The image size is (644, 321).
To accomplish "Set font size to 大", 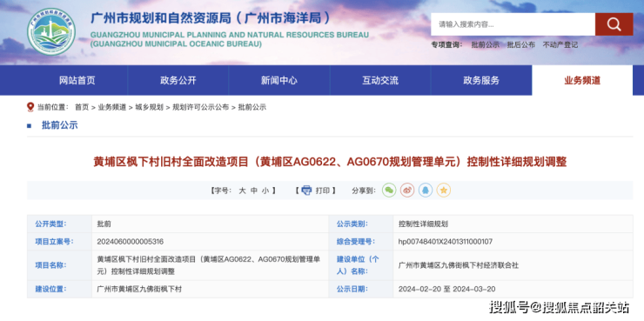I will (242, 191).
